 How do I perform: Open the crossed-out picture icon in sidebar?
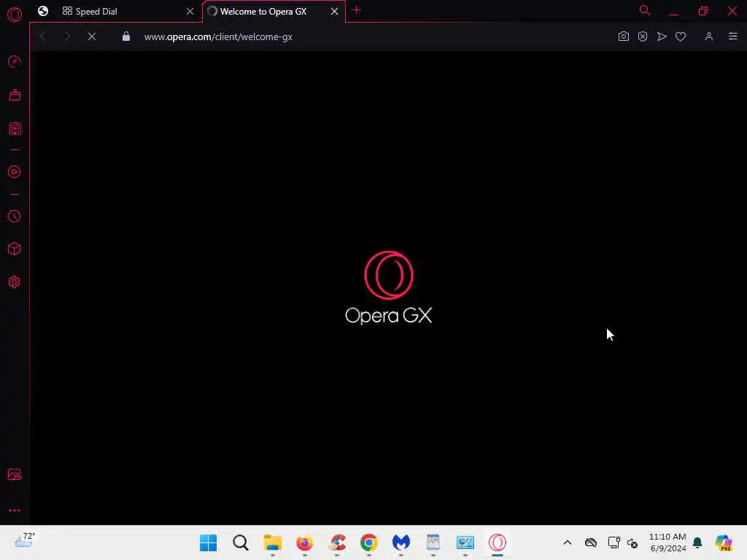pos(15,474)
